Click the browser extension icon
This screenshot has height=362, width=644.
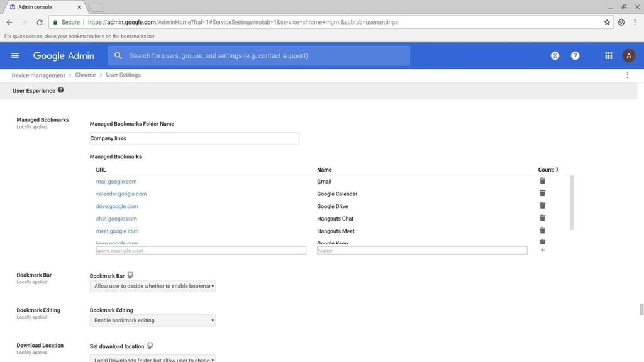pyautogui.click(x=621, y=22)
